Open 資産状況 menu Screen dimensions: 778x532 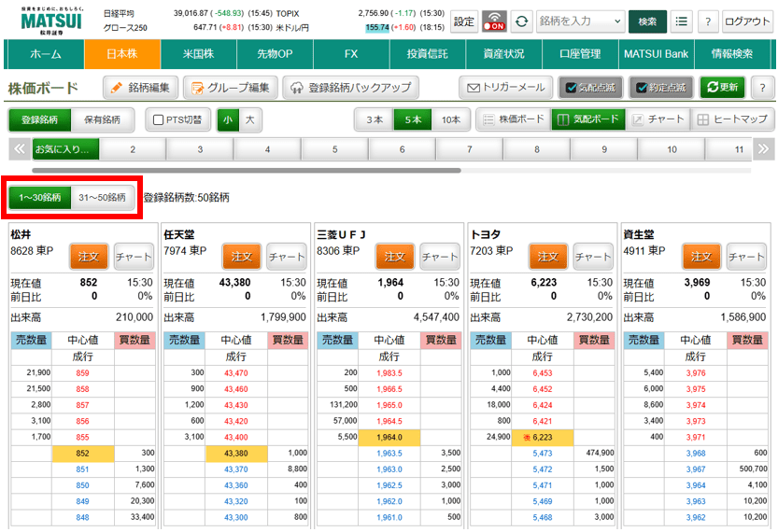click(x=504, y=54)
